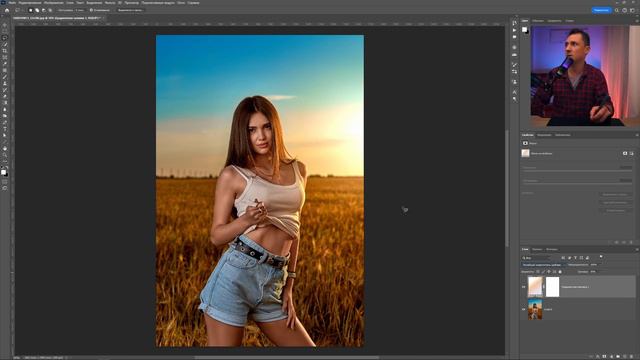Open the layer filter kind dropdown
Screen dimensions: 640x360
pos(536,258)
